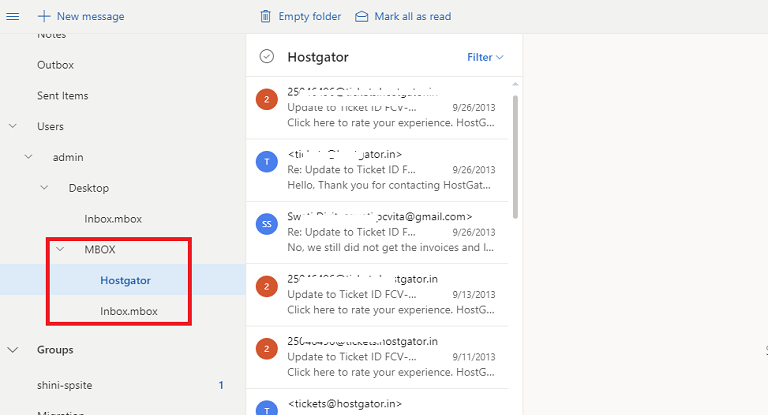The height and width of the screenshot is (415, 768).
Task: Open email saying No, we still did not get
Action: tap(377, 232)
